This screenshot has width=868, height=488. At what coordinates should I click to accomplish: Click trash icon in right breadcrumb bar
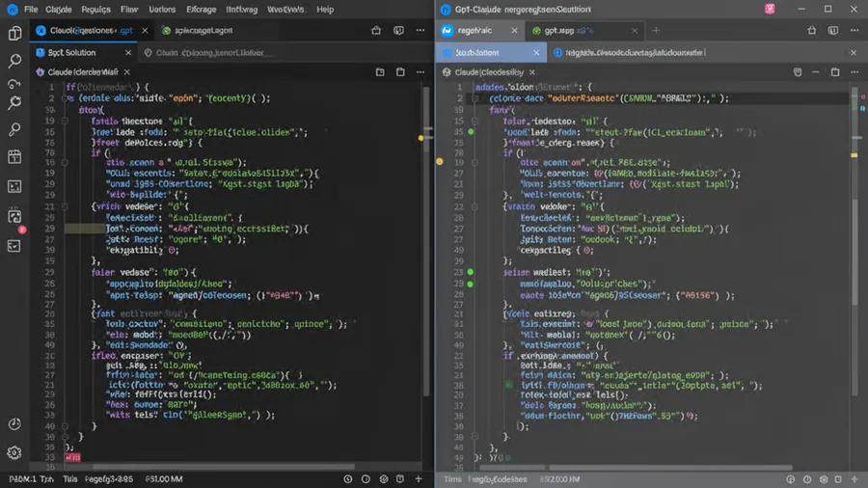835,72
